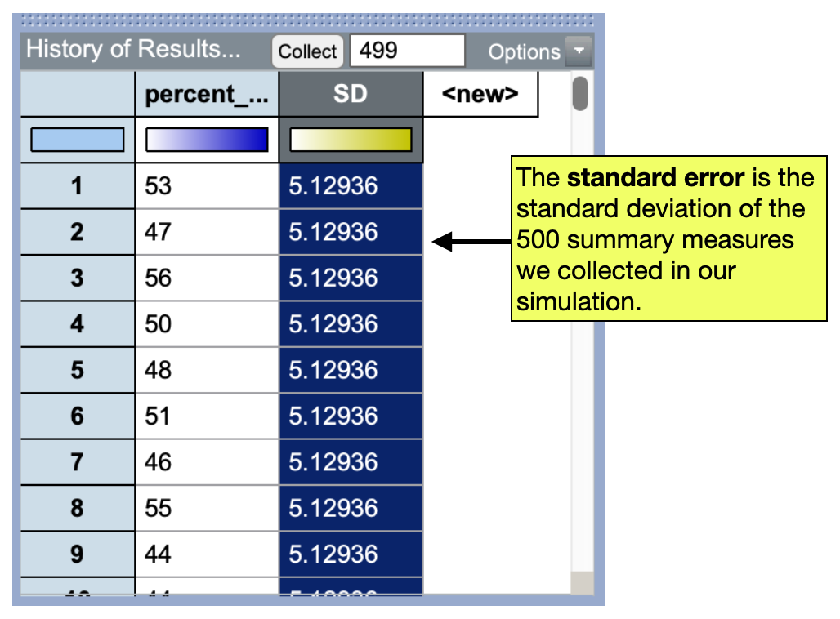The width and height of the screenshot is (840, 619).
Task: Select the SD column header
Action: click(x=351, y=94)
